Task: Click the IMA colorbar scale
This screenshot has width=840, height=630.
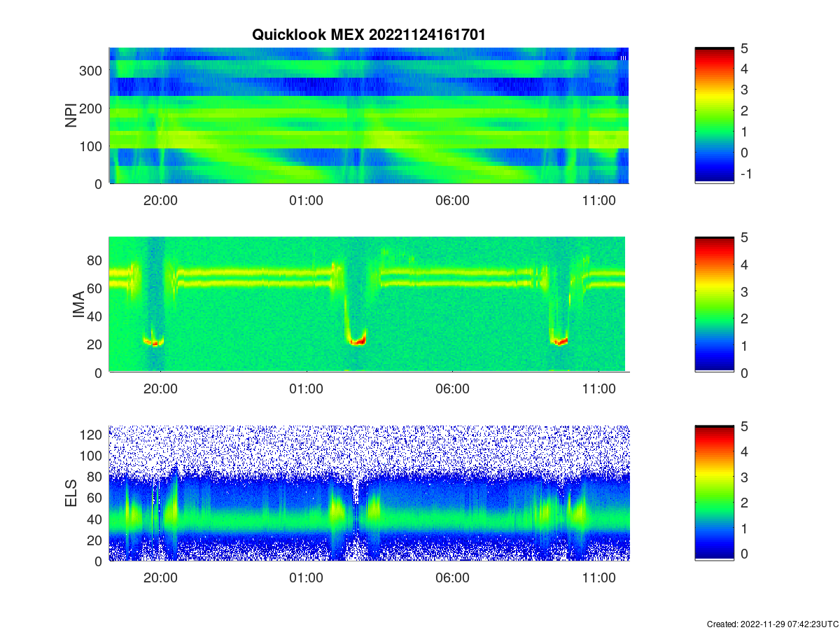Action: [x=714, y=304]
